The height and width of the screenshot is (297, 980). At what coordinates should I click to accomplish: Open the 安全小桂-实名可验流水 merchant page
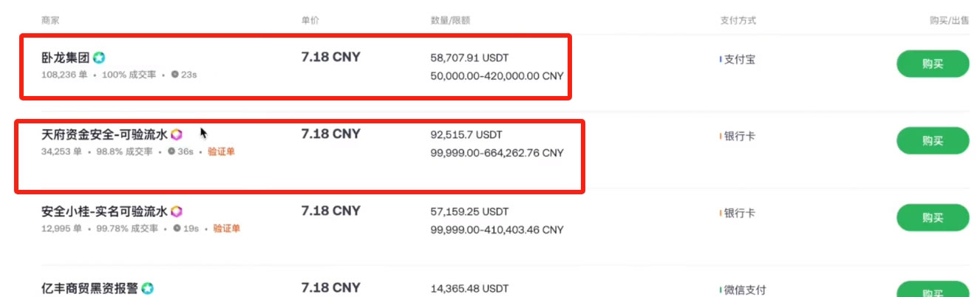[x=104, y=211]
